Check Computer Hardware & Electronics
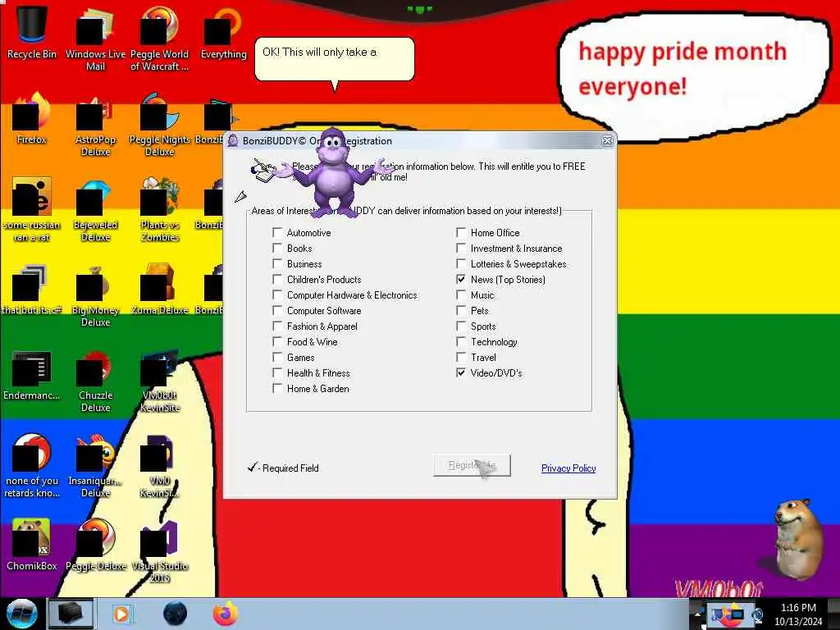This screenshot has width=840, height=630. (277, 294)
